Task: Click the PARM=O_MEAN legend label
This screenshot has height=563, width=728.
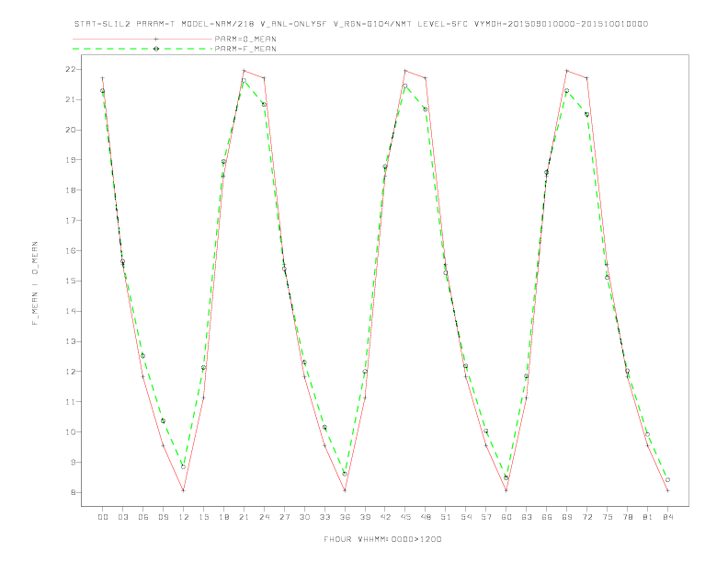Action: pos(245,39)
